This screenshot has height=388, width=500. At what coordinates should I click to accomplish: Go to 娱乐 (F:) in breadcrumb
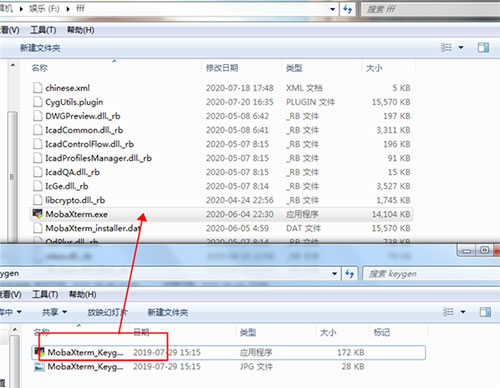pyautogui.click(x=44, y=9)
